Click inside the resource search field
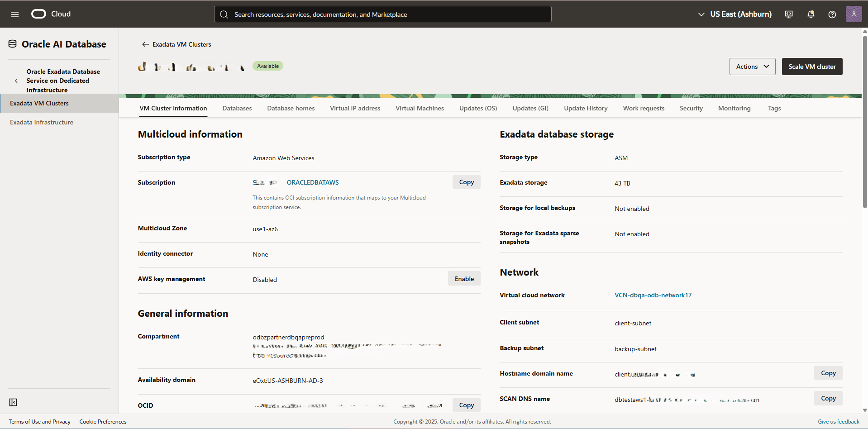The width and height of the screenshot is (868, 429). pyautogui.click(x=382, y=14)
